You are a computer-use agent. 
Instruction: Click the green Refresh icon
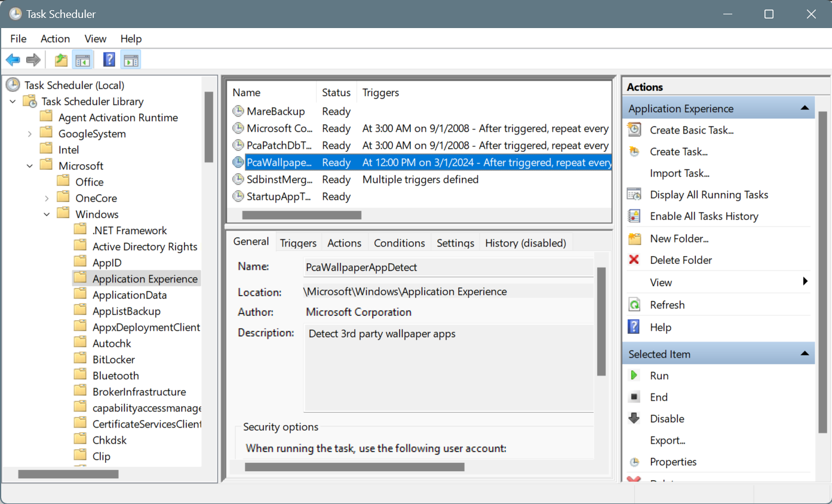click(x=634, y=305)
